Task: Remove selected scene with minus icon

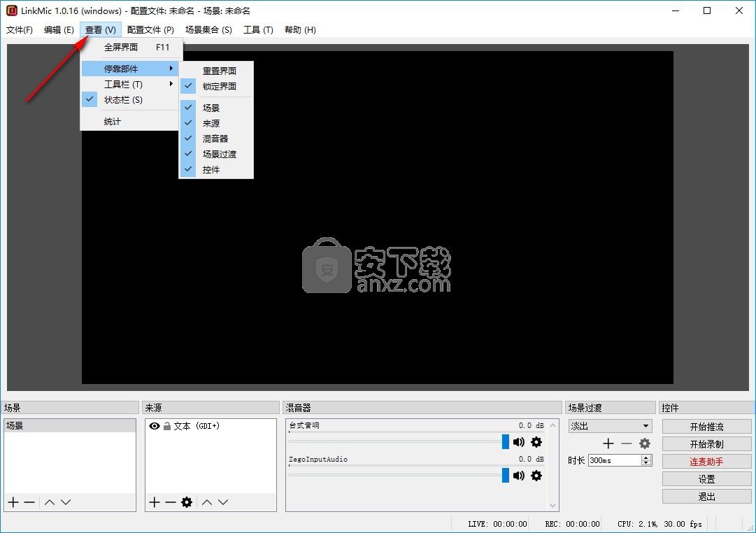Action: [x=29, y=502]
